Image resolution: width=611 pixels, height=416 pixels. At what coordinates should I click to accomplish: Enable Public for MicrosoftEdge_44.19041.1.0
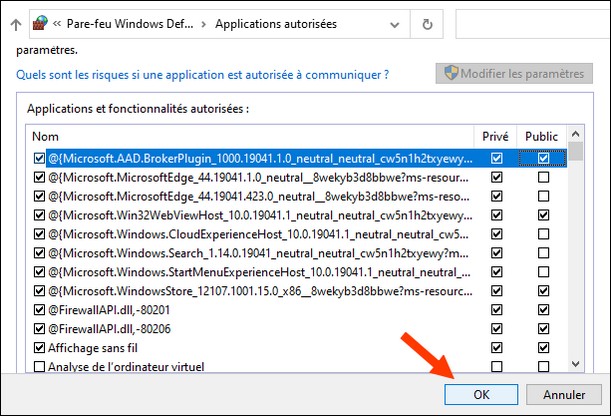tap(543, 177)
